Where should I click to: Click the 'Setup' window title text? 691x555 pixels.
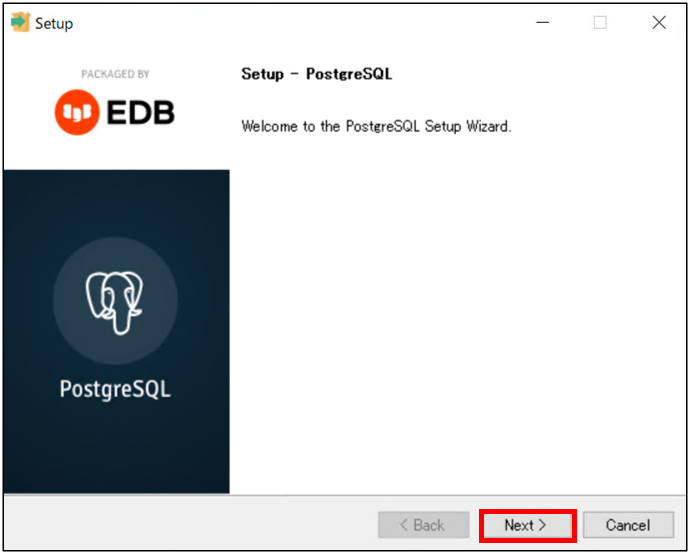pyautogui.click(x=54, y=23)
